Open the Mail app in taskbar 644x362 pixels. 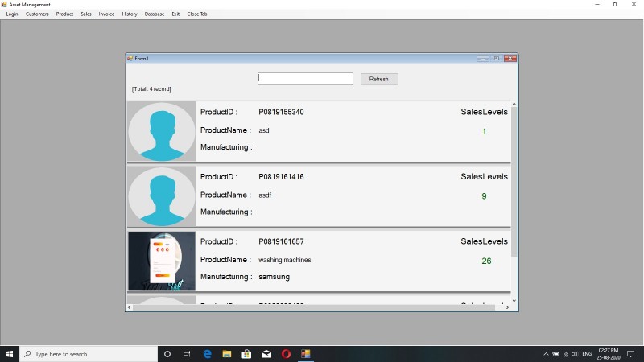[266, 354]
